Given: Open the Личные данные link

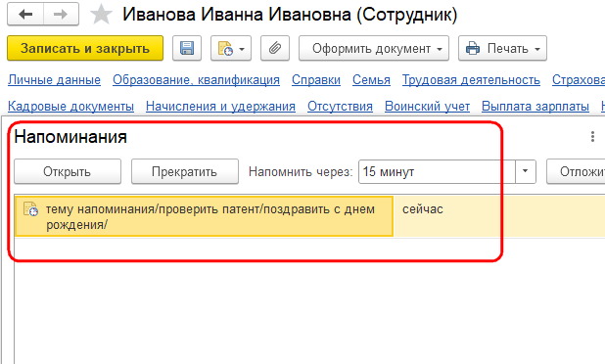Looking at the screenshot, I should point(54,80).
